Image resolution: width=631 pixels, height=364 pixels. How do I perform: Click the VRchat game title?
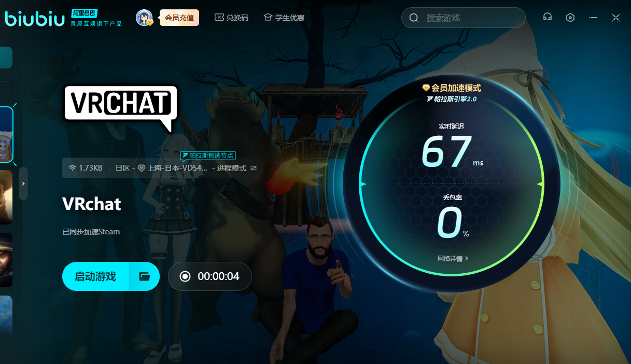92,204
